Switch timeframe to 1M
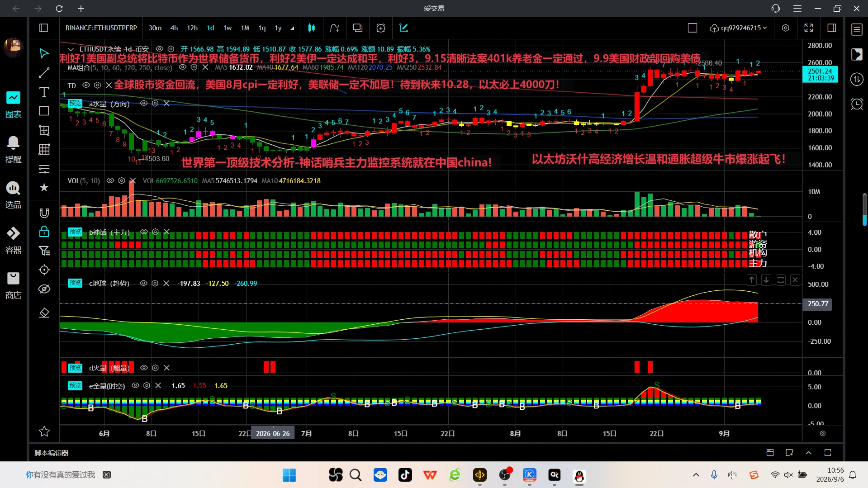Screen dimensions: 868x488 coord(245,28)
